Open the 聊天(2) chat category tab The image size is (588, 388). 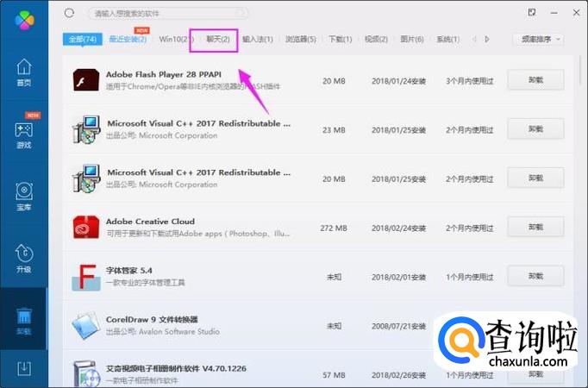click(218, 39)
